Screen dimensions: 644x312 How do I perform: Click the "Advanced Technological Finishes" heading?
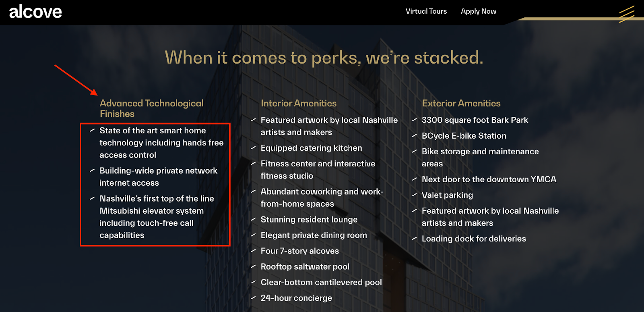(x=151, y=108)
